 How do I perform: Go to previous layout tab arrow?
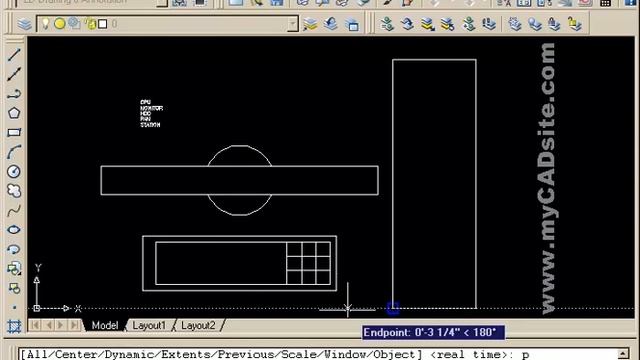pos(49,325)
